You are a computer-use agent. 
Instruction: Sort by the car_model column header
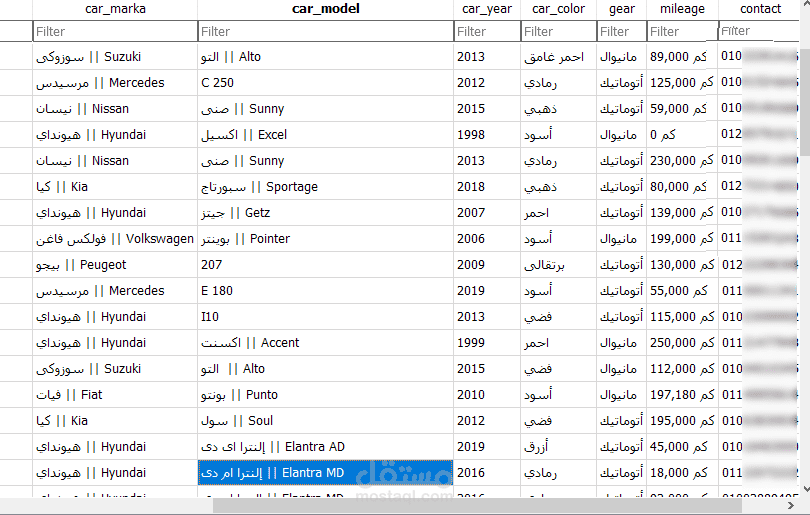pos(325,9)
